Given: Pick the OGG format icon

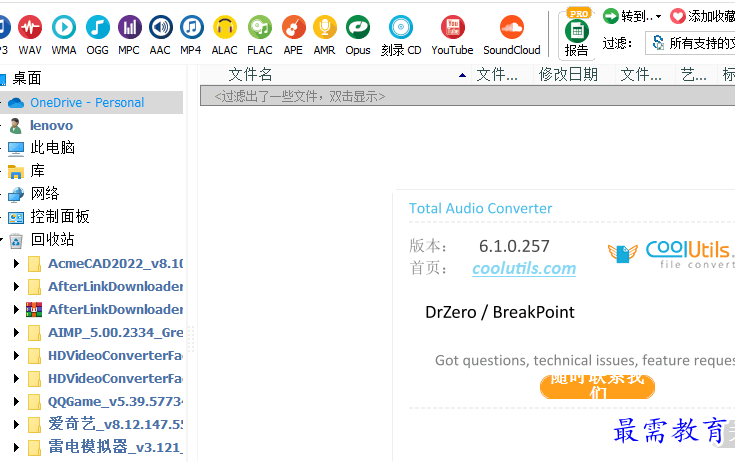Looking at the screenshot, I should click(x=98, y=28).
